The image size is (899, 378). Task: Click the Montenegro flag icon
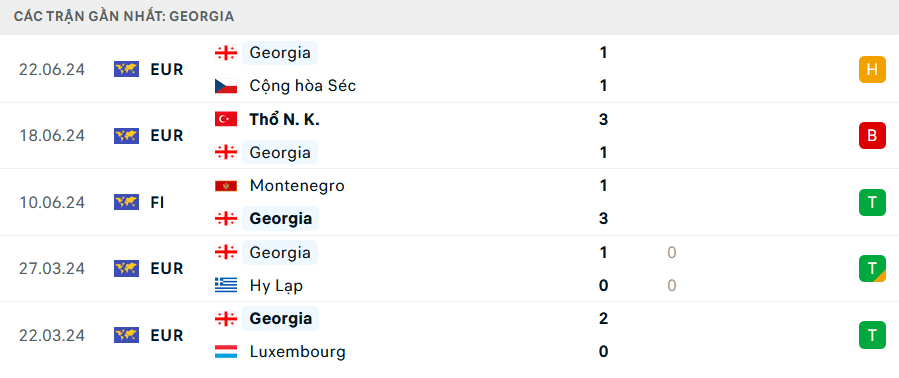(226, 186)
